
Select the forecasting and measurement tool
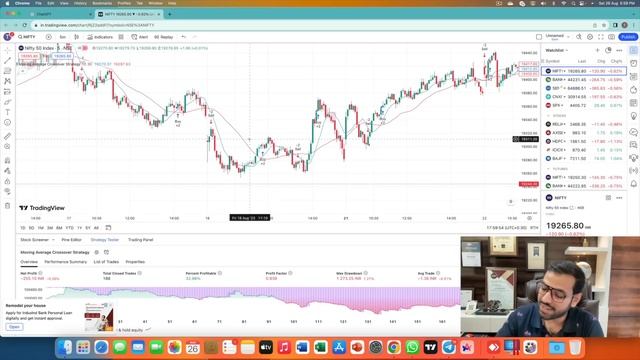(7, 91)
